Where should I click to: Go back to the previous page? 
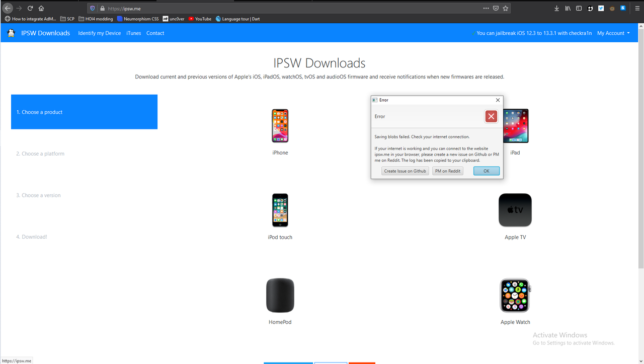click(8, 8)
